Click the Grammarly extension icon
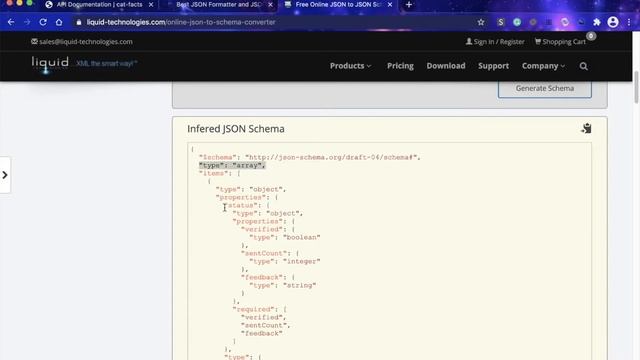This screenshot has height=360, width=640. tap(517, 22)
